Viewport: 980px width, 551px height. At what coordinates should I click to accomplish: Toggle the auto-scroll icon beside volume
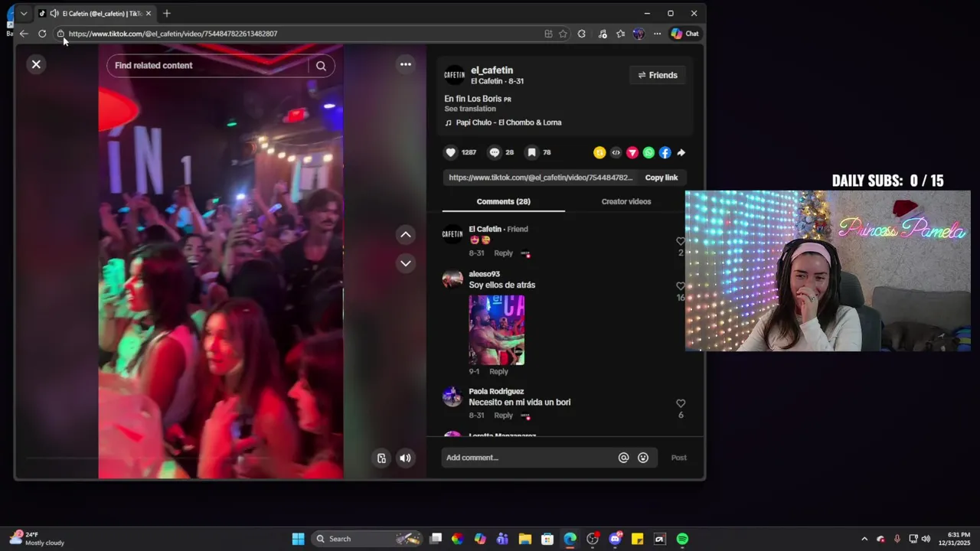(381, 458)
